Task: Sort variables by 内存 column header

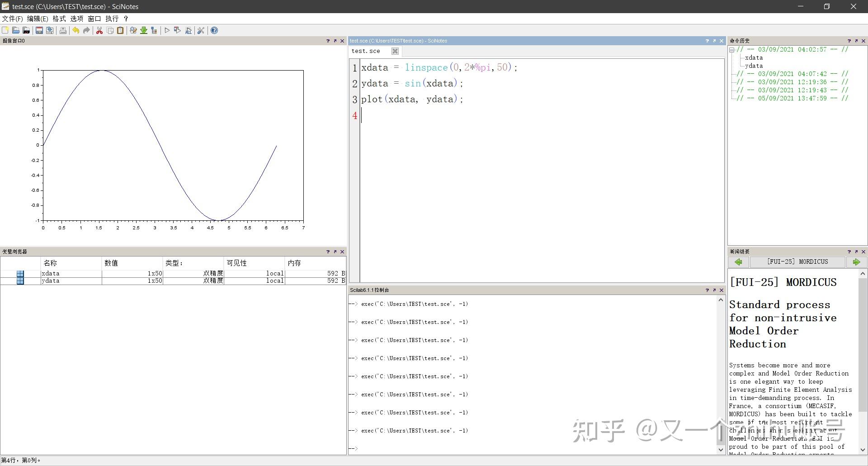Action: tap(316, 263)
